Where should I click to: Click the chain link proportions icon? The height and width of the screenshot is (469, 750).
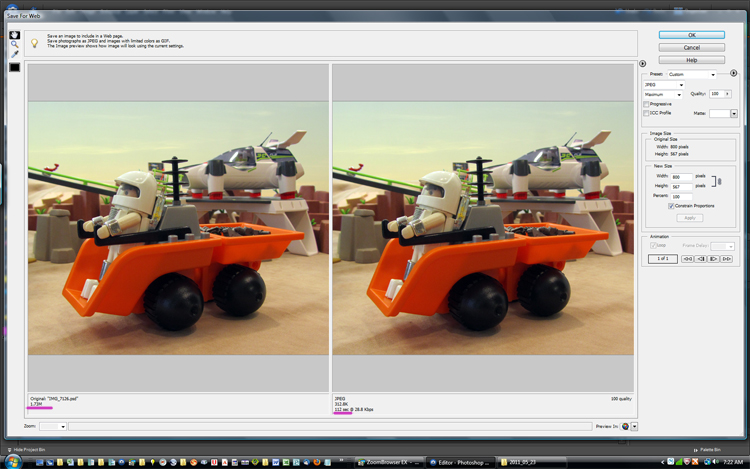click(718, 181)
